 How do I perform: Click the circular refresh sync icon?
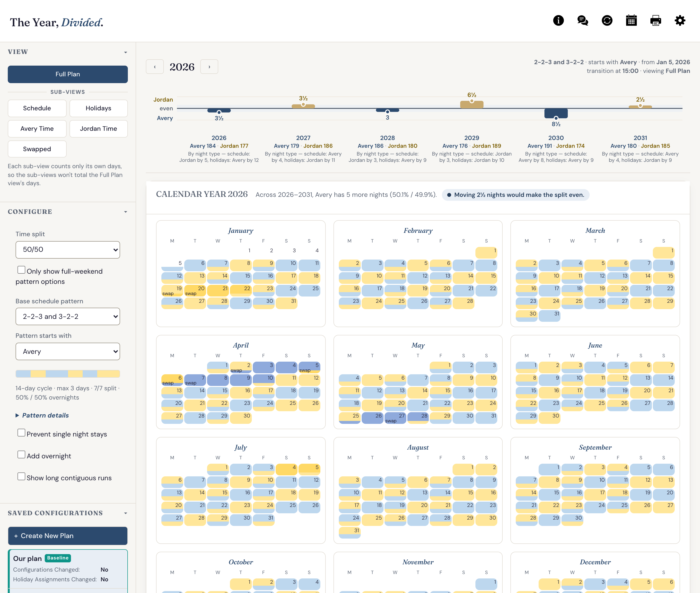coord(607,20)
